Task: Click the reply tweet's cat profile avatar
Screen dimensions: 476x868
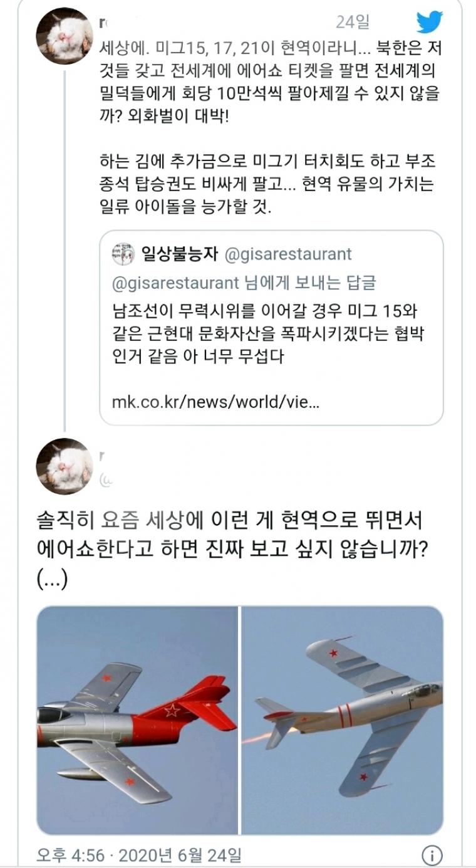Action: point(65,466)
